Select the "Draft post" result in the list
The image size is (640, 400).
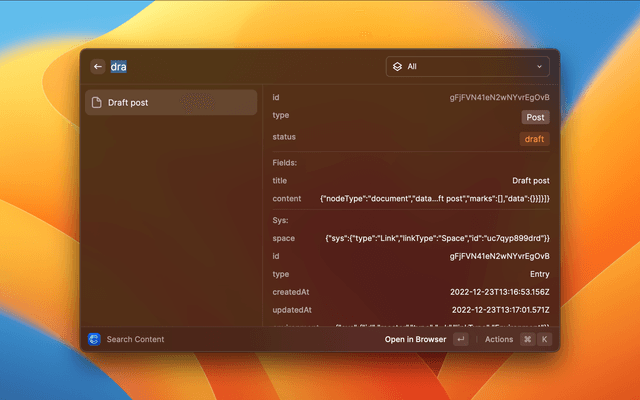[x=170, y=102]
